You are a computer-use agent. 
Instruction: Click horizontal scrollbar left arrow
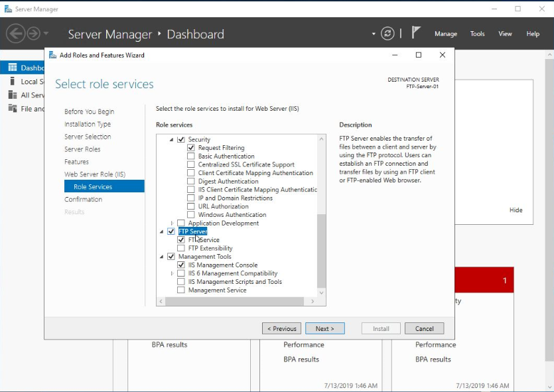pyautogui.click(x=161, y=301)
